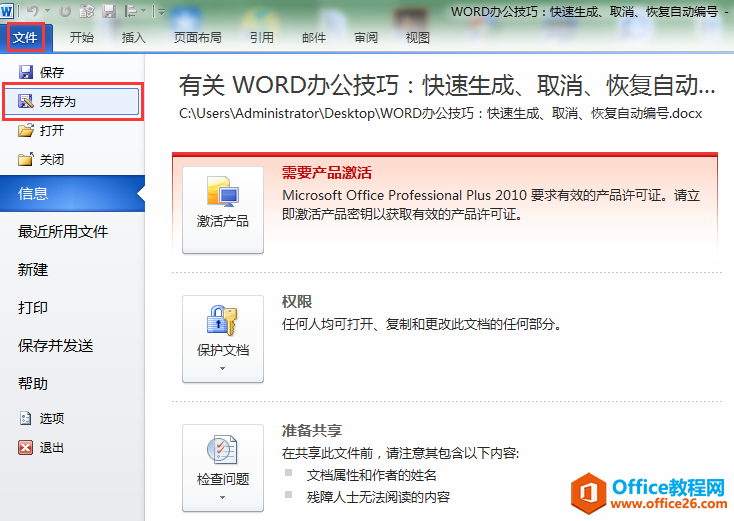Open the 打印 print section

click(x=33, y=308)
